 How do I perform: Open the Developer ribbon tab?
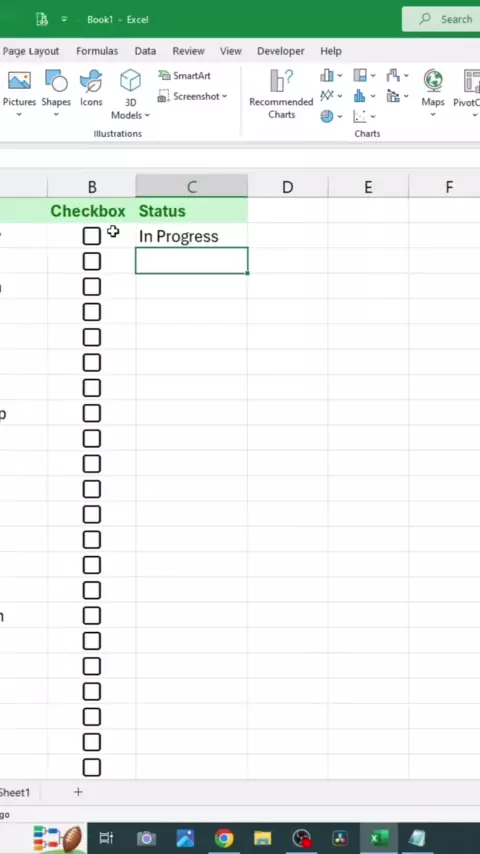point(281,51)
